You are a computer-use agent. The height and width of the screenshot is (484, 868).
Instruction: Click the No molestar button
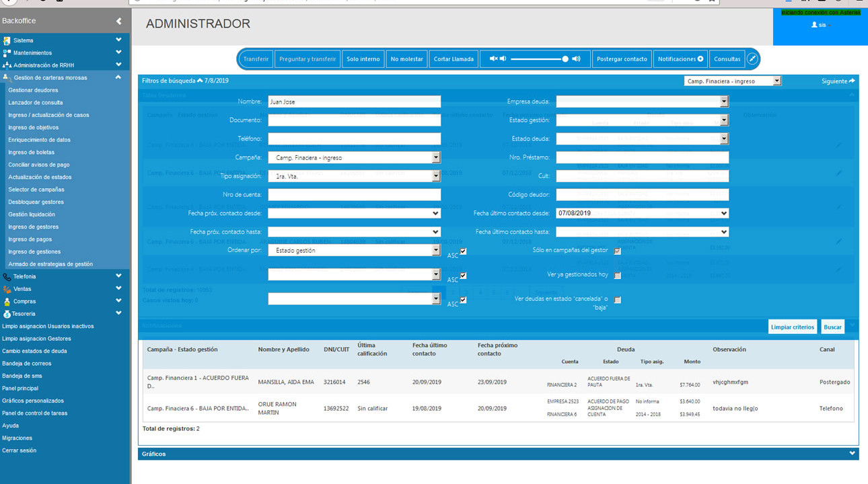pos(406,59)
